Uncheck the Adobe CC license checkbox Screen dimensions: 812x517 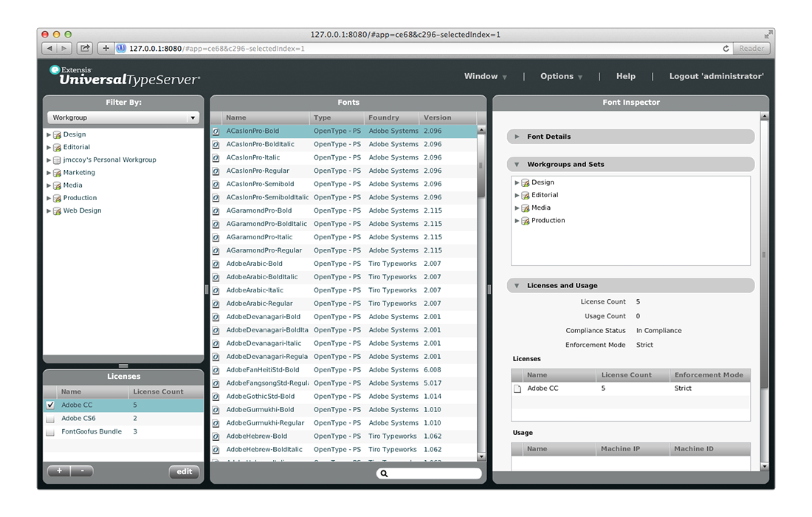pos(50,405)
